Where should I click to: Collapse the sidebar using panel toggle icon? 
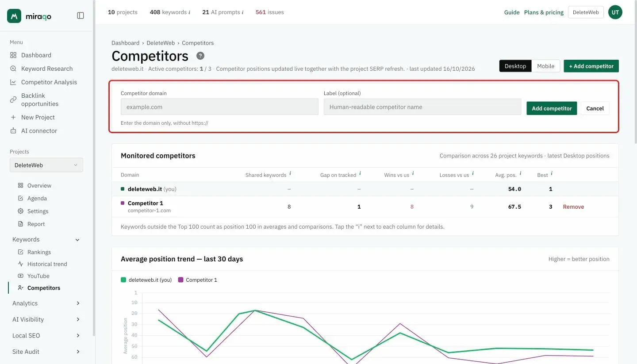[x=81, y=15]
